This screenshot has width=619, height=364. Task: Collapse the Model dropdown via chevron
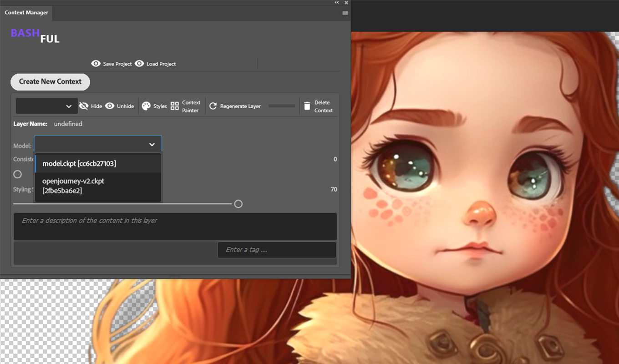tap(152, 145)
